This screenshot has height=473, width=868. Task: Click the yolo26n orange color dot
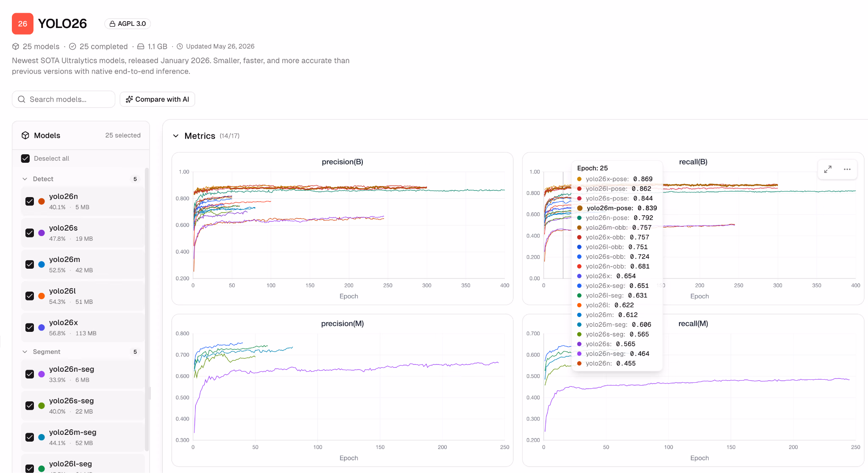click(42, 201)
